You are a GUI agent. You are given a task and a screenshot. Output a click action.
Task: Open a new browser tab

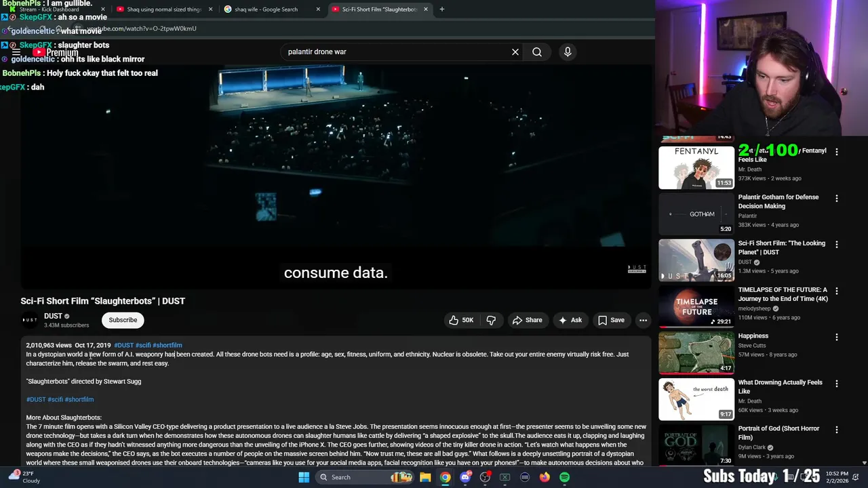tap(442, 9)
